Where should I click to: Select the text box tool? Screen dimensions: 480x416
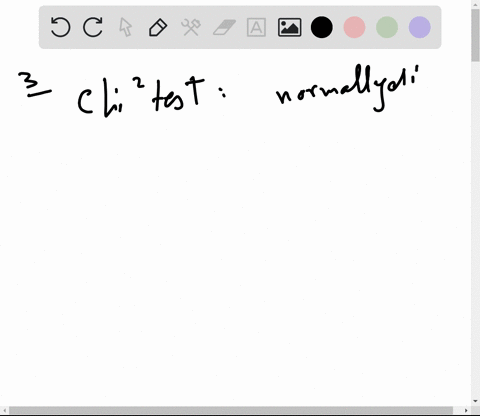[x=256, y=27]
